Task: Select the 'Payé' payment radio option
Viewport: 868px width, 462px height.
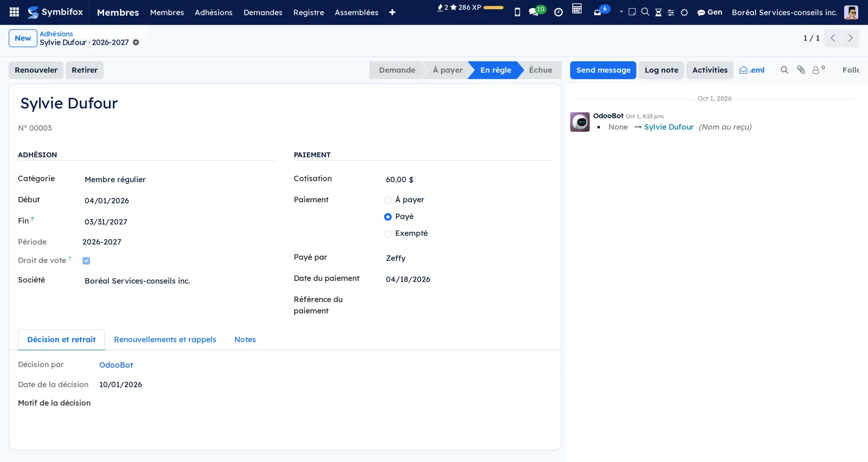Action: (388, 217)
